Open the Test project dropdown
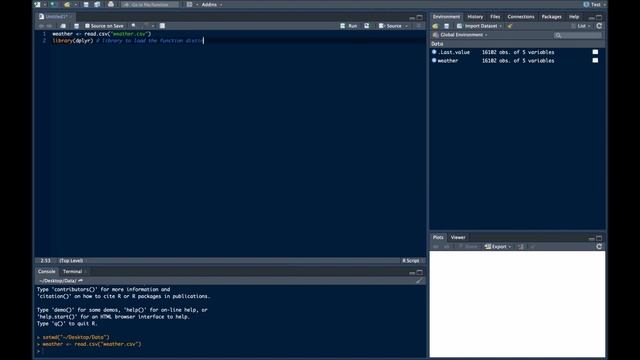Viewport: 640px width, 360px height. [x=595, y=4]
